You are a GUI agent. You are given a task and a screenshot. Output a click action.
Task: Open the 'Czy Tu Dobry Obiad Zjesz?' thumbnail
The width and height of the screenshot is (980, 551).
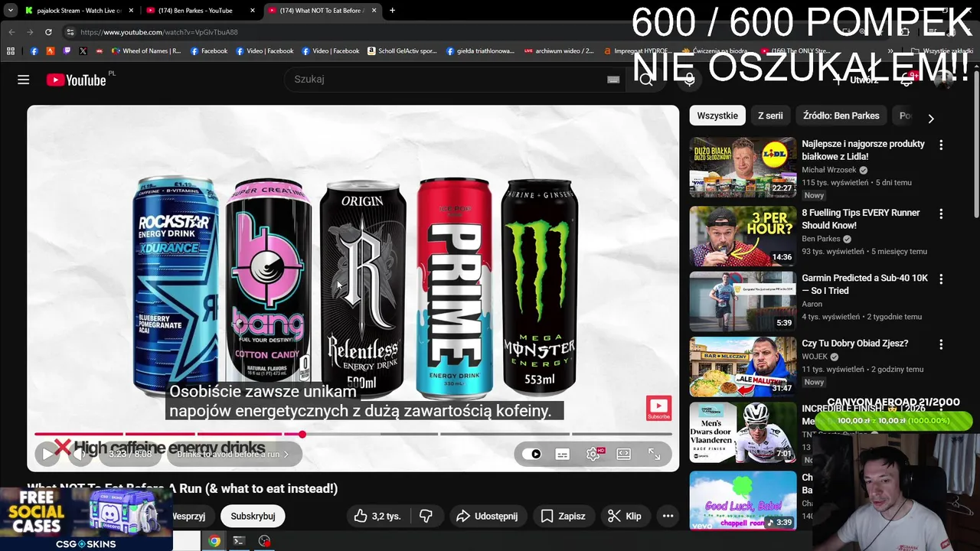pos(743,367)
